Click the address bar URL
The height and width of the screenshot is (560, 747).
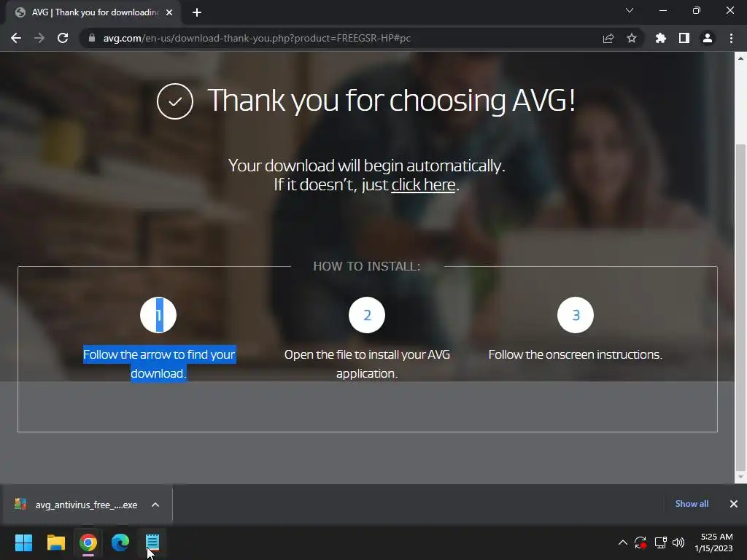click(257, 38)
